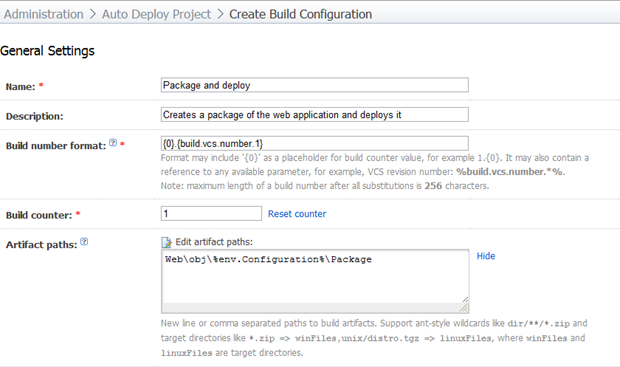
Task: Focus the Description input field
Action: (315, 115)
